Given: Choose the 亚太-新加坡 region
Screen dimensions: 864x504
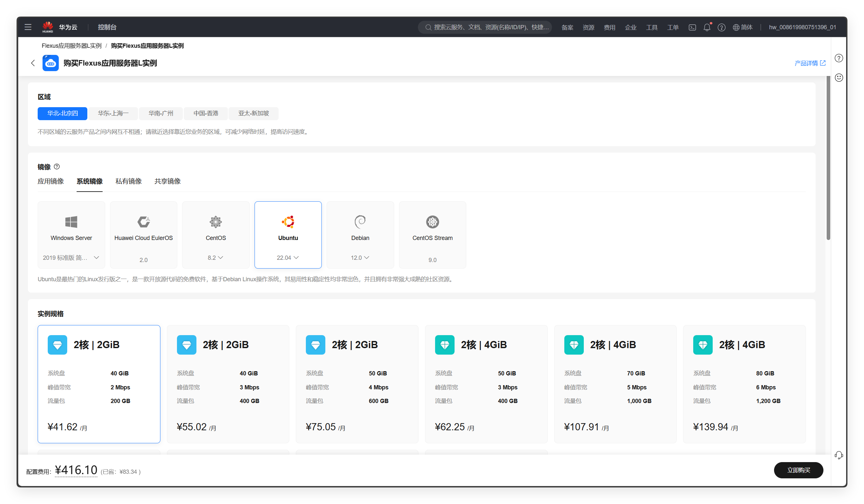Looking at the screenshot, I should coord(254,113).
